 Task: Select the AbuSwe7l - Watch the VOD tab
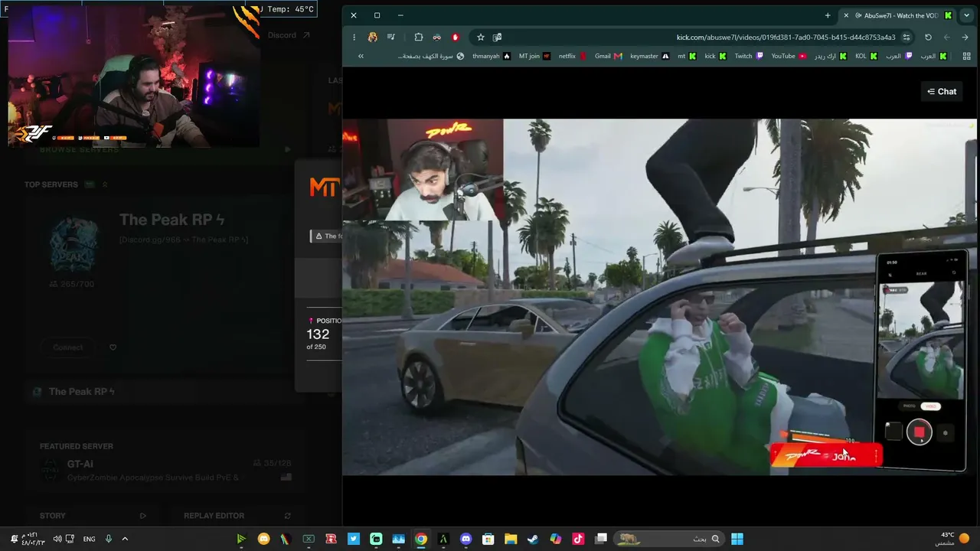[897, 15]
